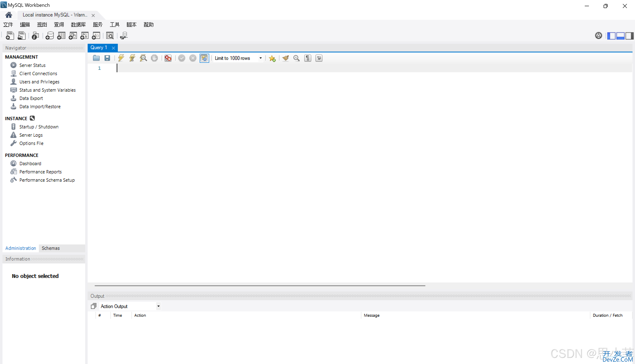Open the 视图 (View) menu
The height and width of the screenshot is (364, 635).
(x=42, y=25)
